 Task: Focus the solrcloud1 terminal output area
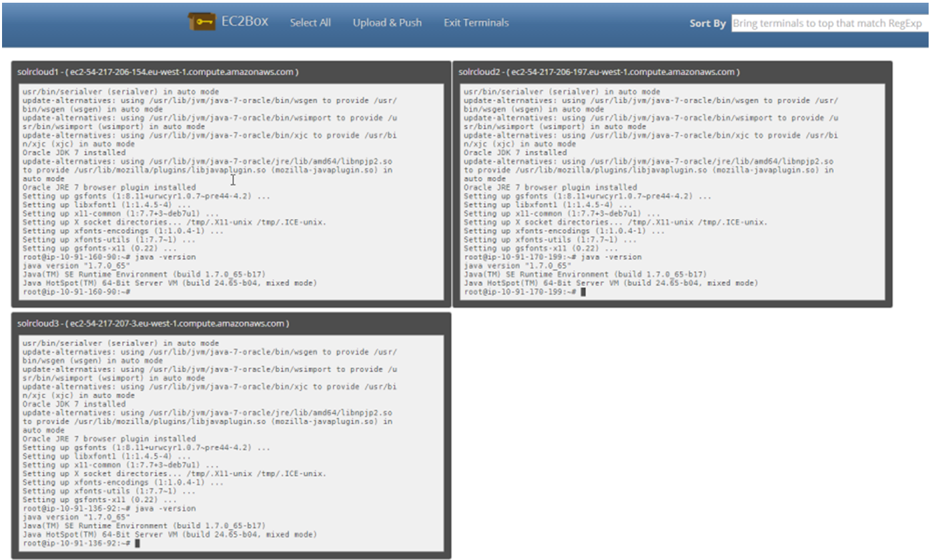(231, 192)
